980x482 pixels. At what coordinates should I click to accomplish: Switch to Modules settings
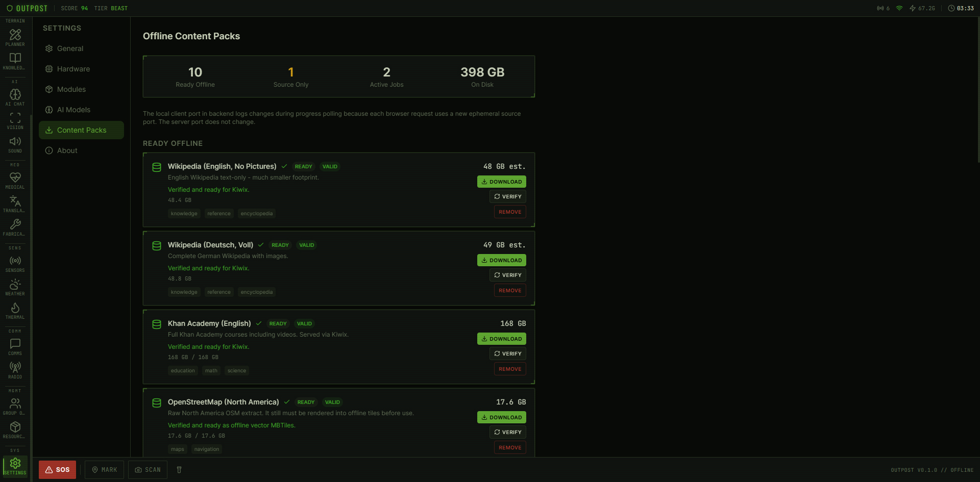(71, 89)
